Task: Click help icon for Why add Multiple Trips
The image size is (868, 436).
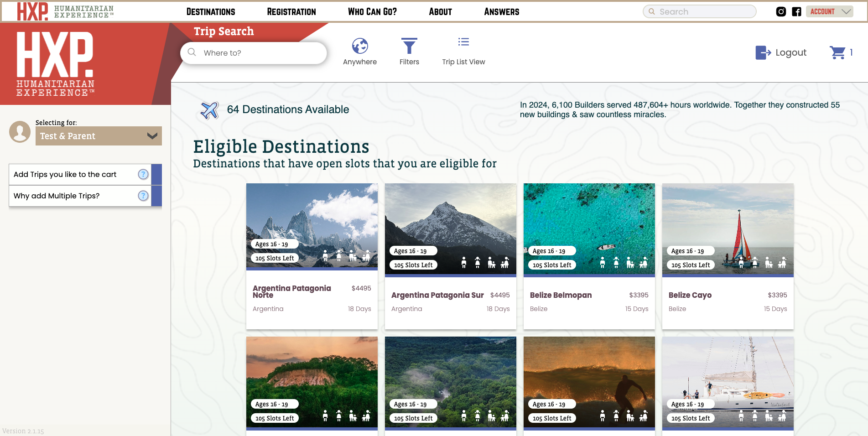Action: [143, 196]
